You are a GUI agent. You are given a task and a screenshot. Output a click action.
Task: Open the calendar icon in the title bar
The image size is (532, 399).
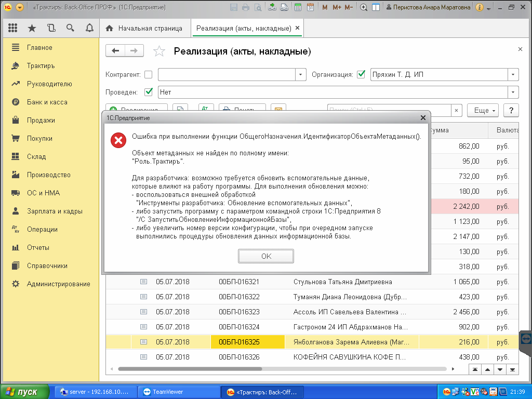coord(310,7)
